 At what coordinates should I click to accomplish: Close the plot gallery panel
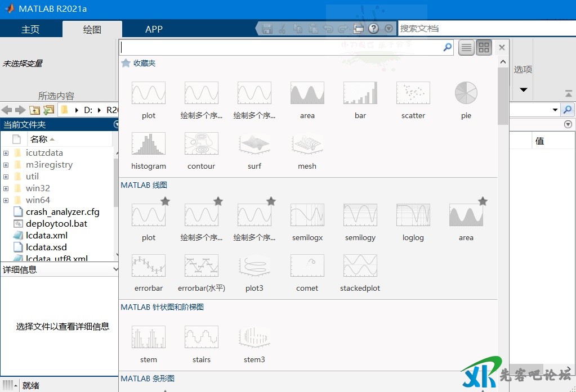tap(502, 47)
